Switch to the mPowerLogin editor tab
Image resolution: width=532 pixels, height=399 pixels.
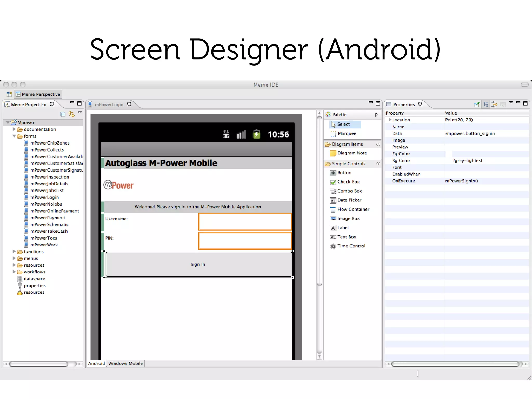[x=109, y=104]
